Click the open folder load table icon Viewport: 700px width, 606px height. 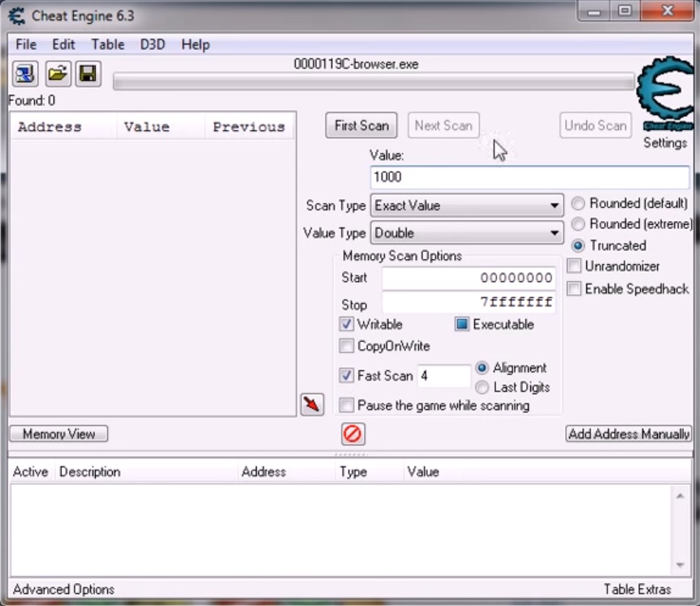click(57, 75)
